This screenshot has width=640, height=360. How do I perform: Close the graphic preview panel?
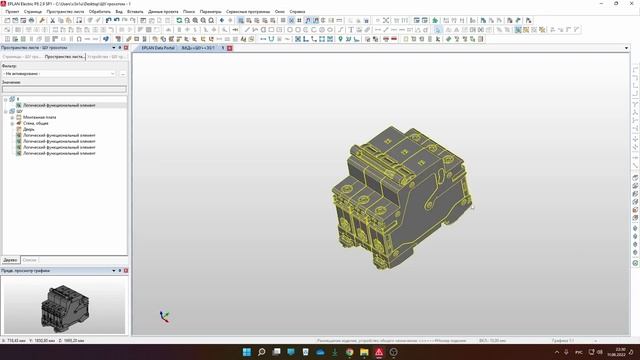pos(126,271)
